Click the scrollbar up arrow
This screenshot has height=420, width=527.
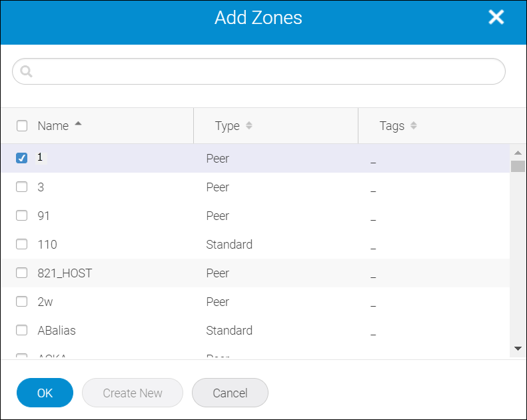coord(518,152)
